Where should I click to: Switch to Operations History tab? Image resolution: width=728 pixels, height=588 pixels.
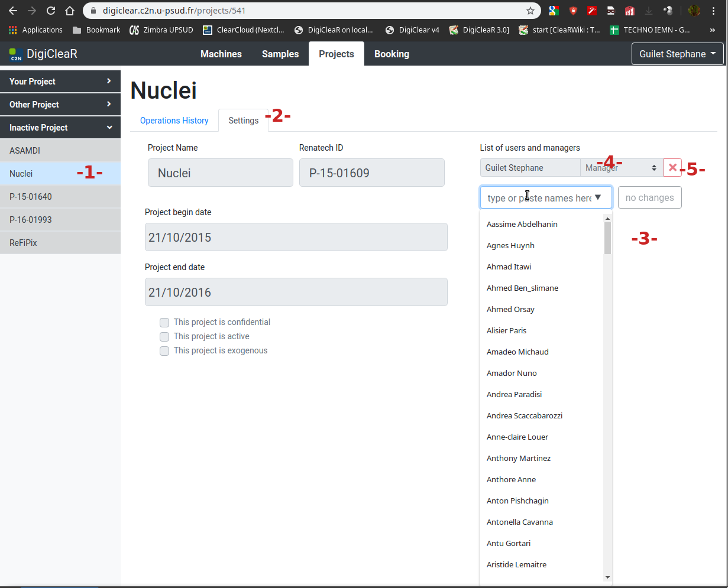174,121
